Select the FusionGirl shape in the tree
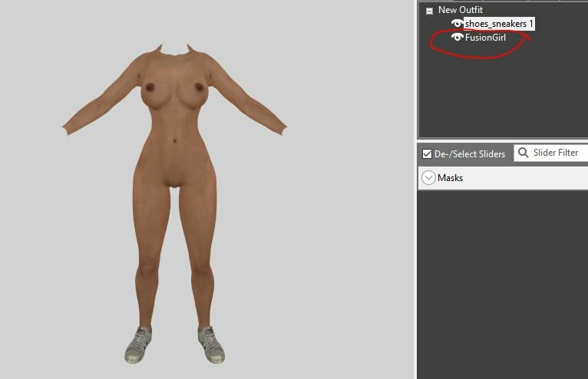Screen dimensions: 588x379 [x=485, y=38]
